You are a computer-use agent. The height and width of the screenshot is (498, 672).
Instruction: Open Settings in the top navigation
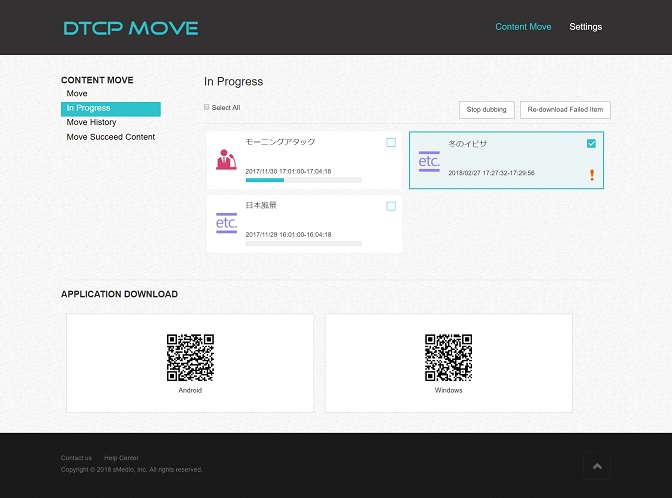[x=585, y=27]
